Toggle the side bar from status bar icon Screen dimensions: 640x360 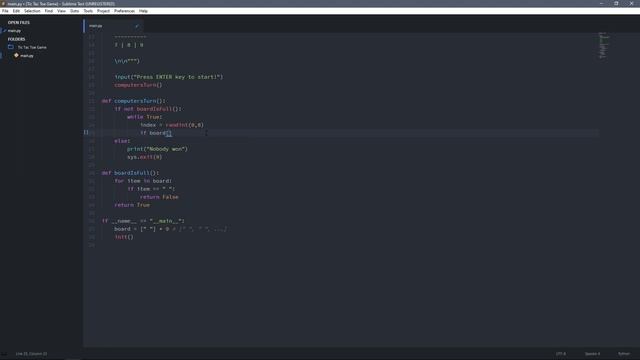(4, 354)
